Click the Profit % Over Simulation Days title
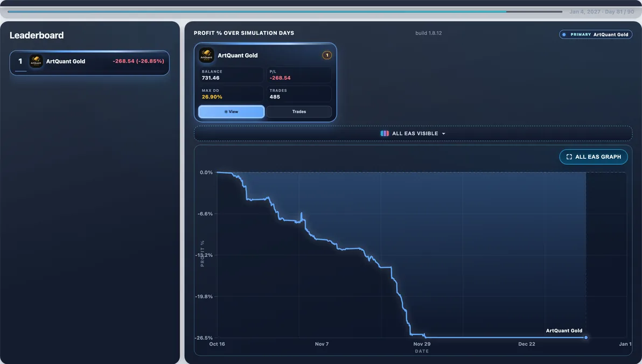Viewport: 642px width, 364px height. (244, 33)
